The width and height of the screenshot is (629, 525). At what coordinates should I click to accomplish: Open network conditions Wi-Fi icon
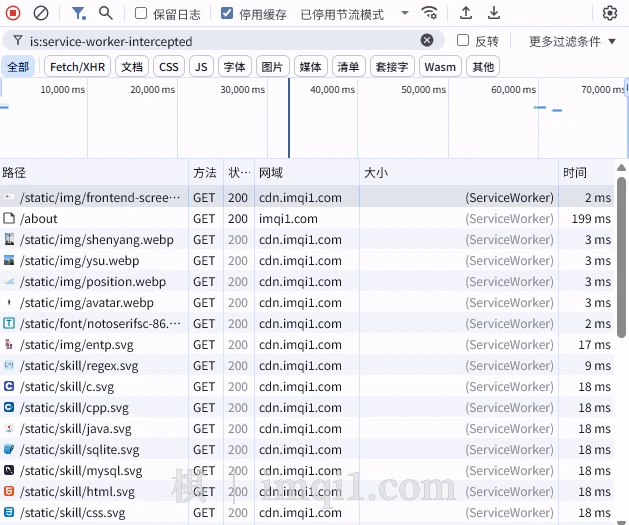click(429, 13)
